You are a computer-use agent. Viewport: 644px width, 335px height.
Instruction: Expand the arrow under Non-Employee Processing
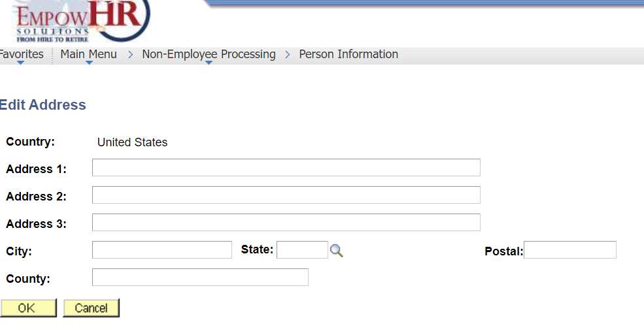point(209,63)
